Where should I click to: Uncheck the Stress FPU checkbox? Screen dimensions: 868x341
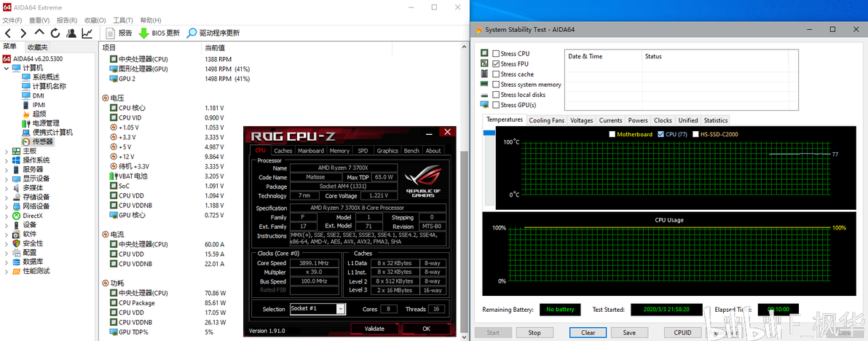(495, 63)
